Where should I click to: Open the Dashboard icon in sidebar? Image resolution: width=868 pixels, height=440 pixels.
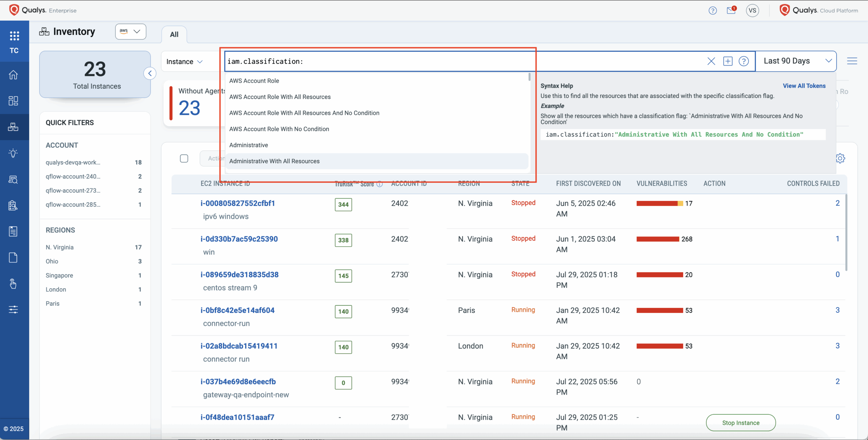(13, 101)
